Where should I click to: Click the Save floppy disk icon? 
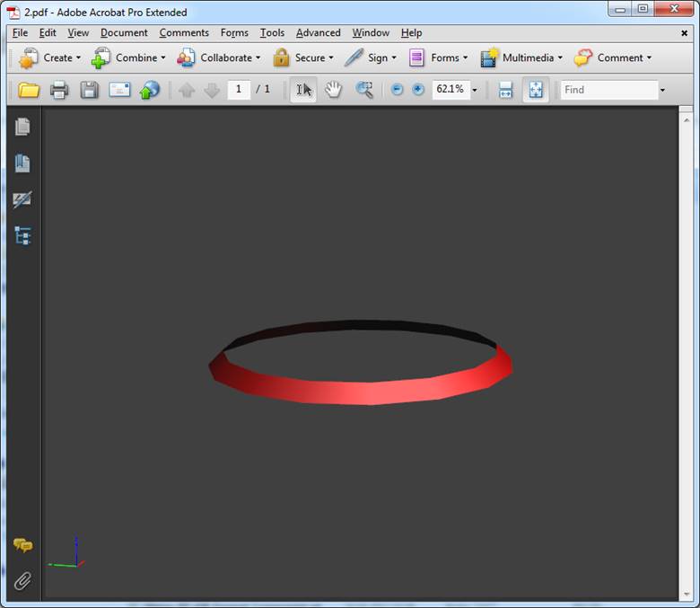89,90
